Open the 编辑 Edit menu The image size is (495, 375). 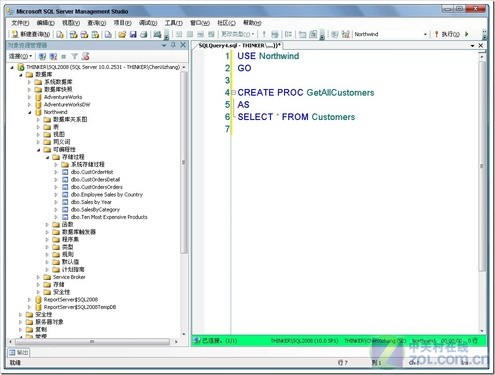45,23
